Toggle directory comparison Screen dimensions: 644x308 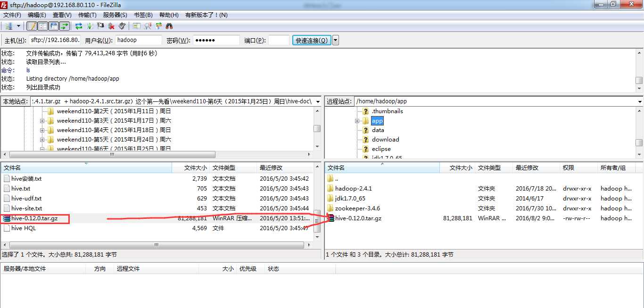[x=148, y=26]
